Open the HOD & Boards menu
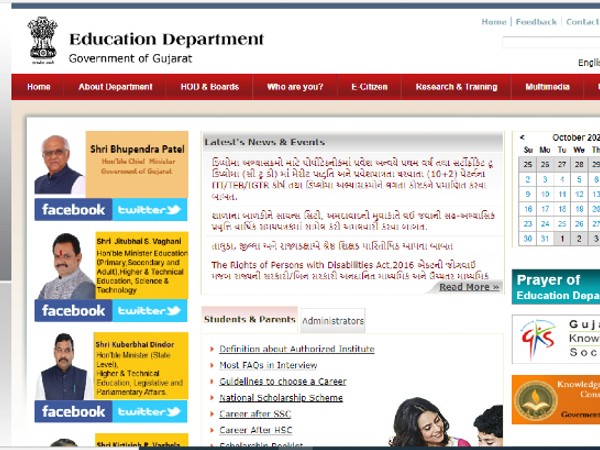Screen dimensions: 600x450 click(x=210, y=87)
